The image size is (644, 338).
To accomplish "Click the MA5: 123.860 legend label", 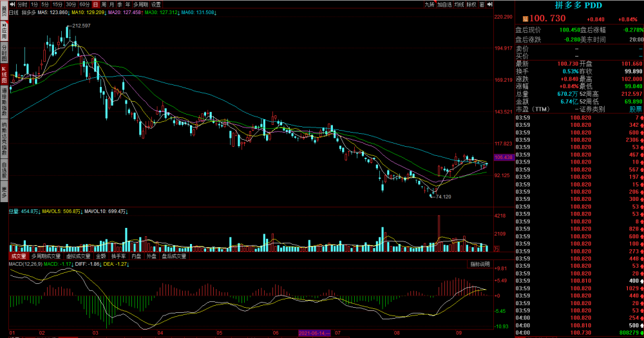I will 53,13.
